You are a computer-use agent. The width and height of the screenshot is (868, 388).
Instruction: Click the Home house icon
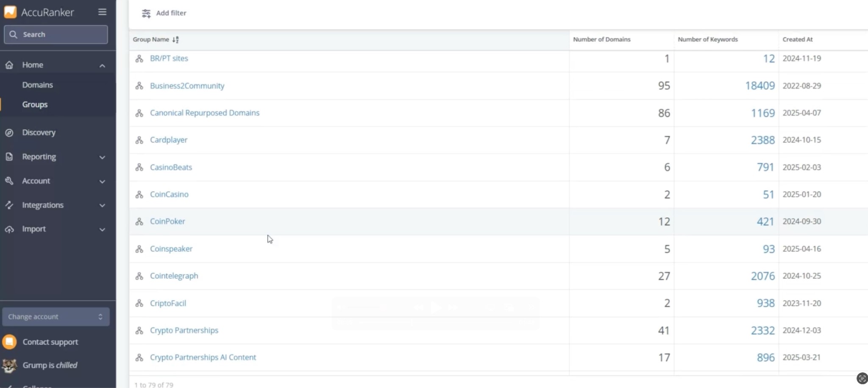pyautogui.click(x=9, y=65)
